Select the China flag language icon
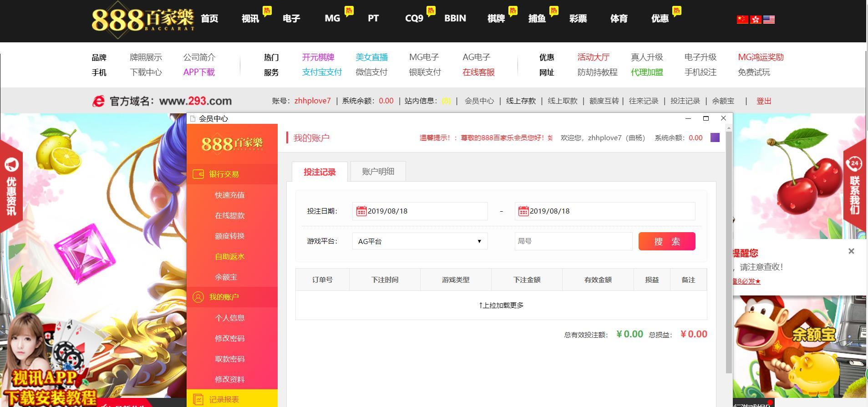The width and height of the screenshot is (868, 407). [x=742, y=19]
